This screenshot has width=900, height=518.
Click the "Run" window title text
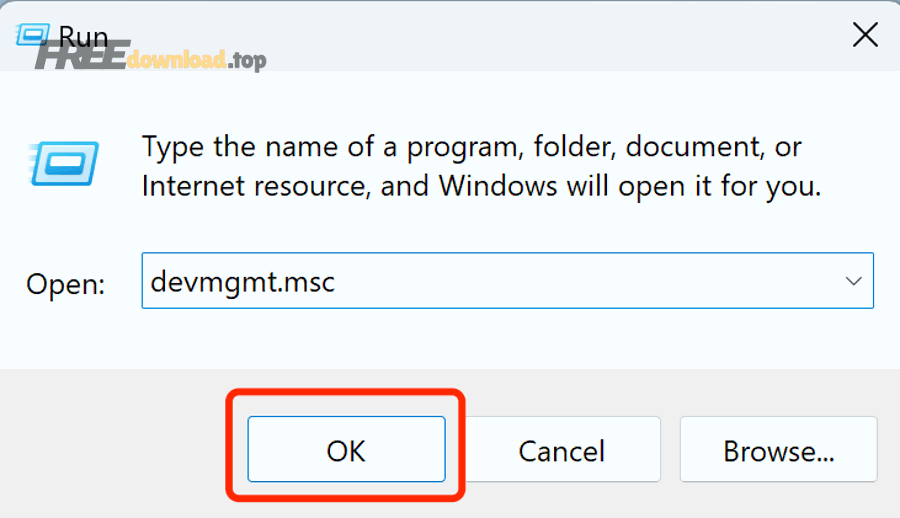coord(83,36)
